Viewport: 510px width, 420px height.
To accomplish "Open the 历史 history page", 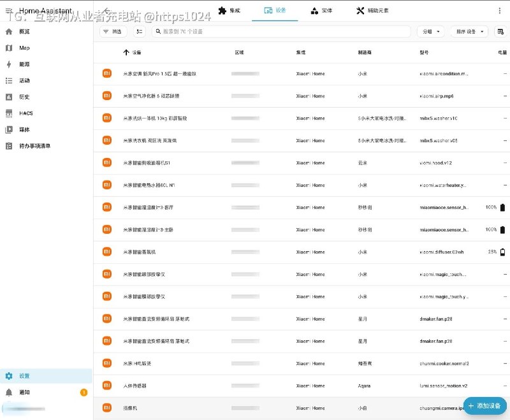I will coord(46,96).
